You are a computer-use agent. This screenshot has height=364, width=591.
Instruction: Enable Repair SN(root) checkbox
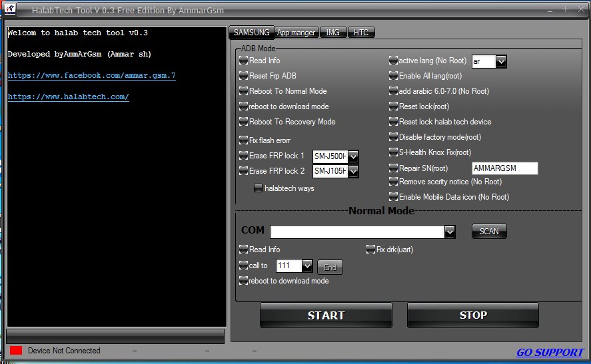(394, 168)
